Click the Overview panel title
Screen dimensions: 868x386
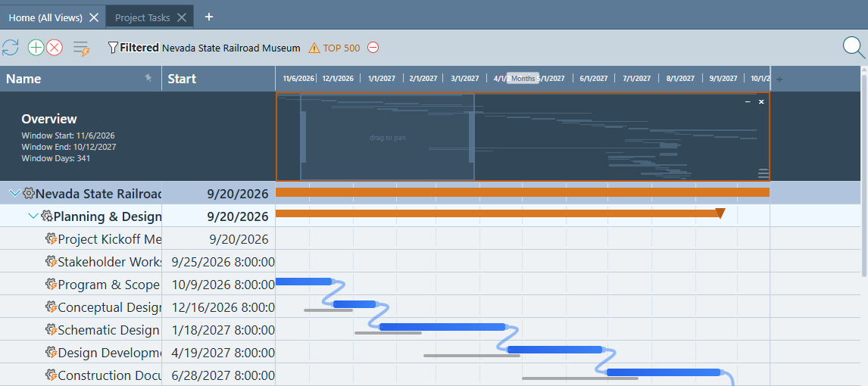click(x=49, y=119)
